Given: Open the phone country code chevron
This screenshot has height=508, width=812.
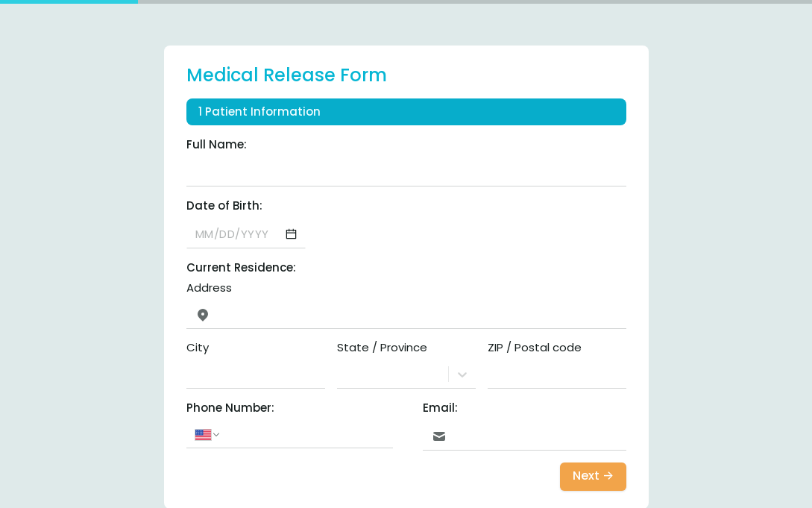Looking at the screenshot, I should [x=216, y=434].
